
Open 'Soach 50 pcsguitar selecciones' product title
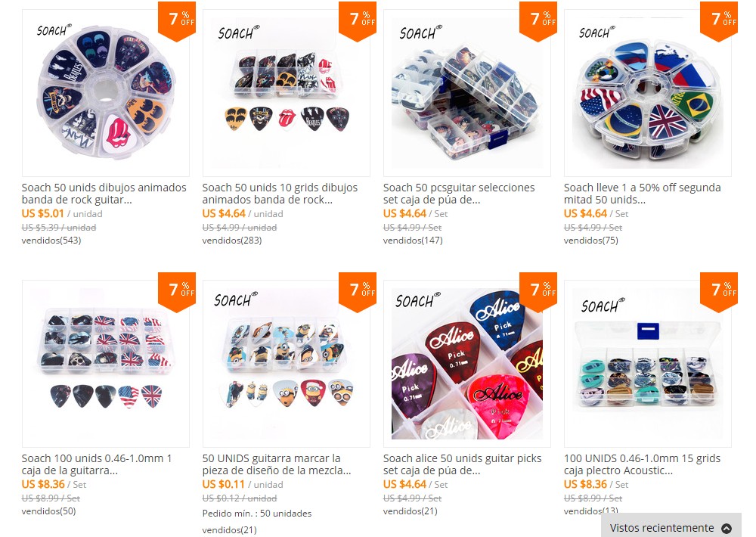pos(459,194)
